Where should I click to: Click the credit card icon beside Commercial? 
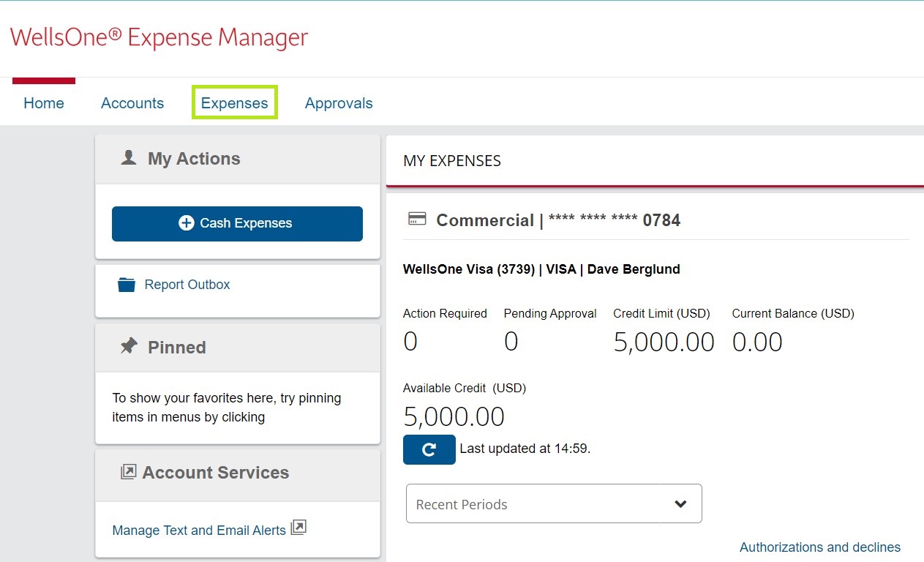[x=416, y=218]
